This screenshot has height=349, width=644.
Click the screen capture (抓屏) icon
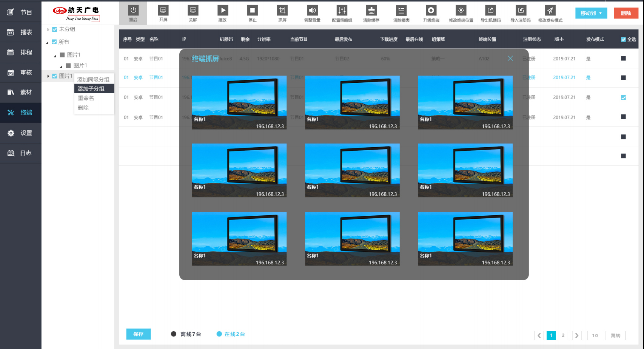(282, 11)
